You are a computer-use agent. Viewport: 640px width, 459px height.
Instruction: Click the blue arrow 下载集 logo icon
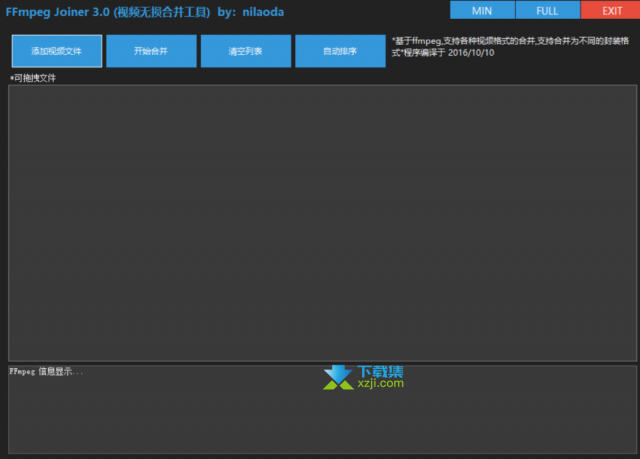point(338,377)
